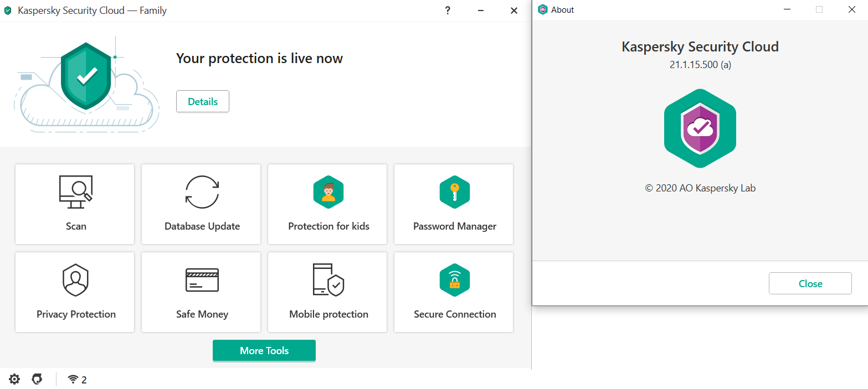
Task: Click the Kaspersky shield icon in main title bar
Action: pyautogui.click(x=8, y=11)
